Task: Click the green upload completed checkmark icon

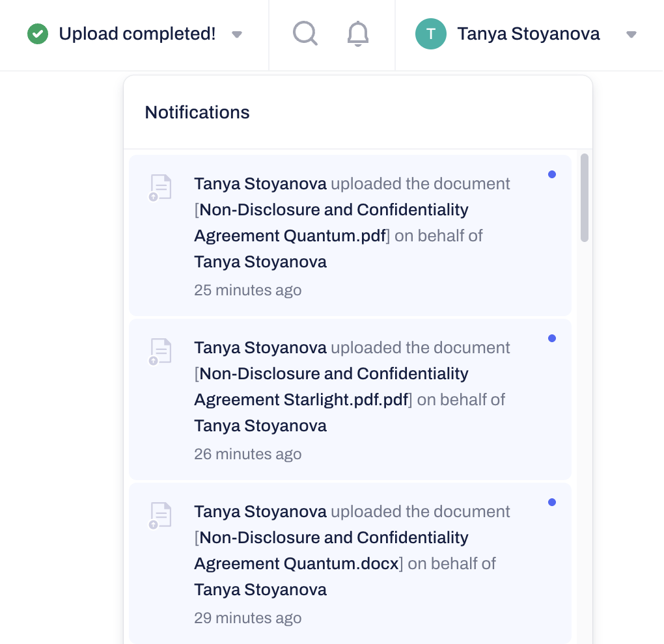Action: coord(38,34)
